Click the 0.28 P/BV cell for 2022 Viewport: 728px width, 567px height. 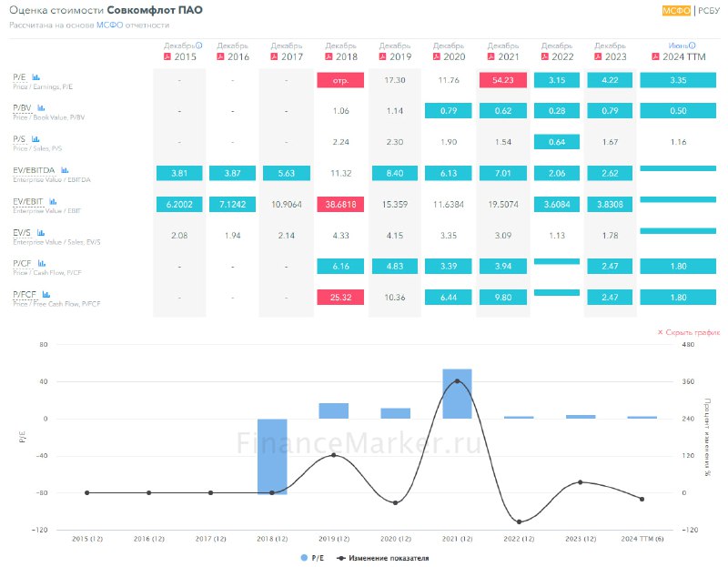pyautogui.click(x=557, y=111)
